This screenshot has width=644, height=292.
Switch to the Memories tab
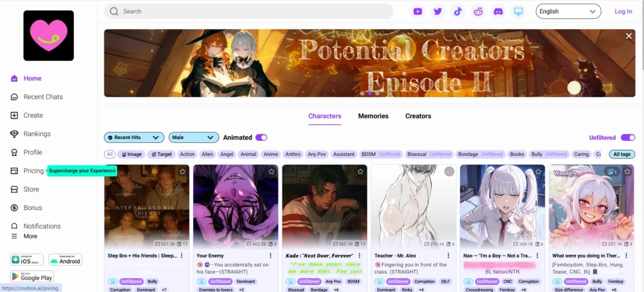(373, 116)
